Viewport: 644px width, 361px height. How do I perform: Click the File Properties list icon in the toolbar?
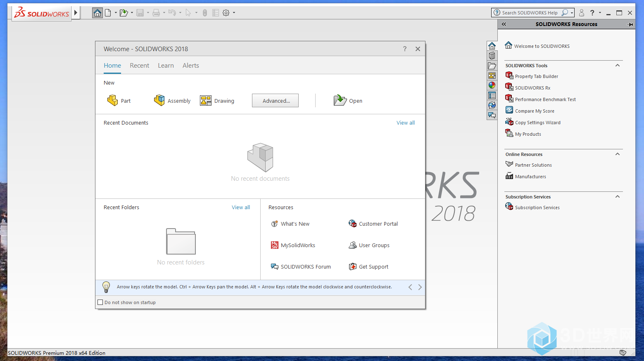click(216, 13)
